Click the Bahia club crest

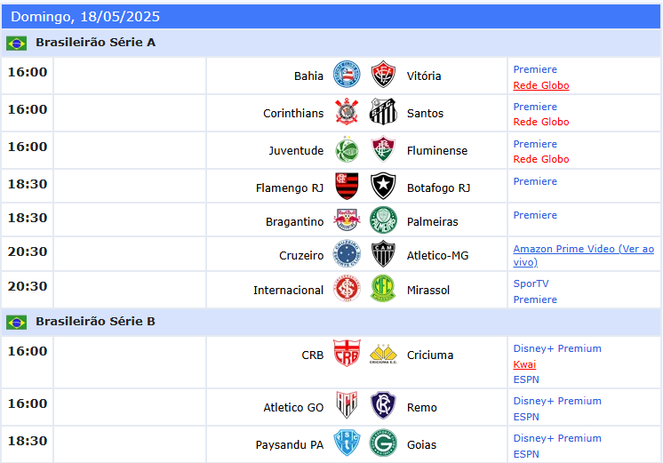[x=347, y=74]
